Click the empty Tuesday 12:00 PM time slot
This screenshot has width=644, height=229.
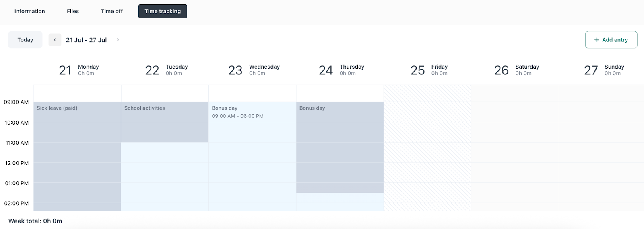tap(165, 173)
